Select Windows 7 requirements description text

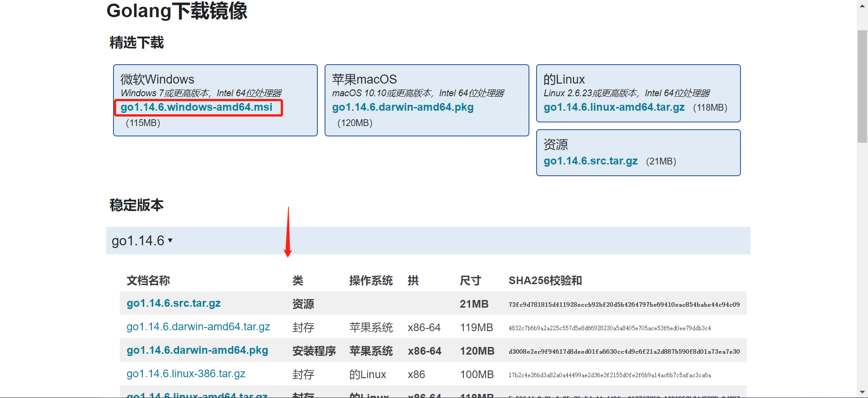tap(201, 93)
